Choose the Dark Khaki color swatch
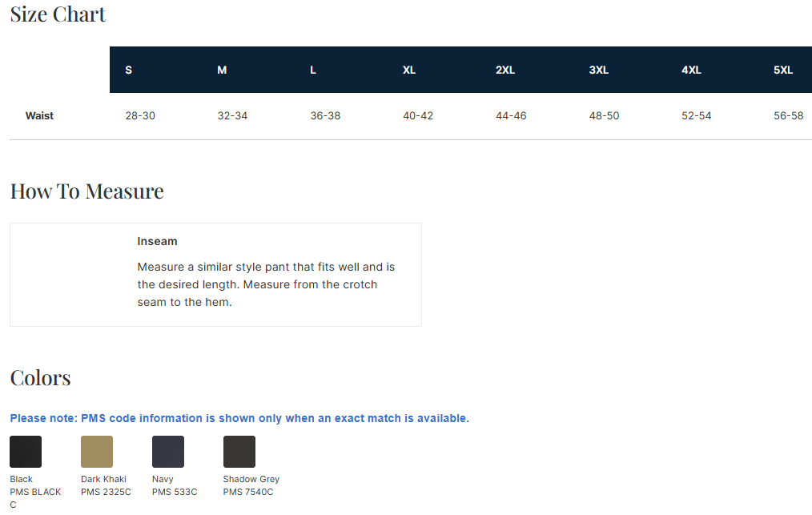812x515 pixels. coord(97,452)
